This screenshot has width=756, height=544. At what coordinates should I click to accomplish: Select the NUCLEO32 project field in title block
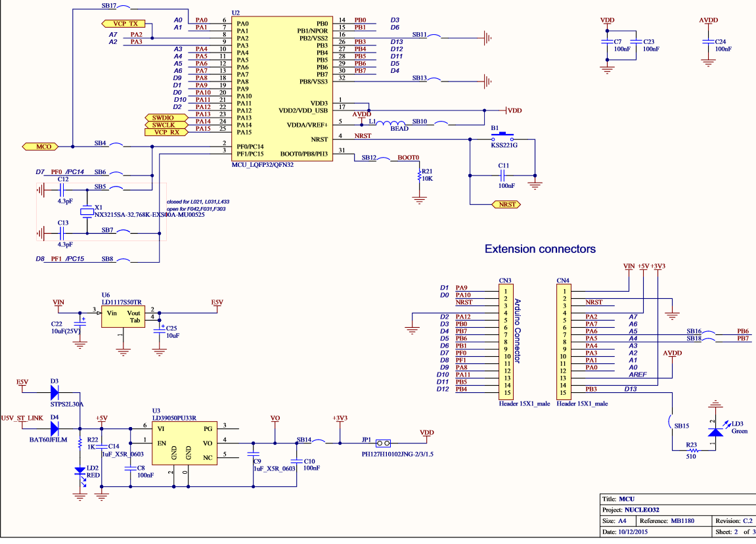[x=642, y=509]
